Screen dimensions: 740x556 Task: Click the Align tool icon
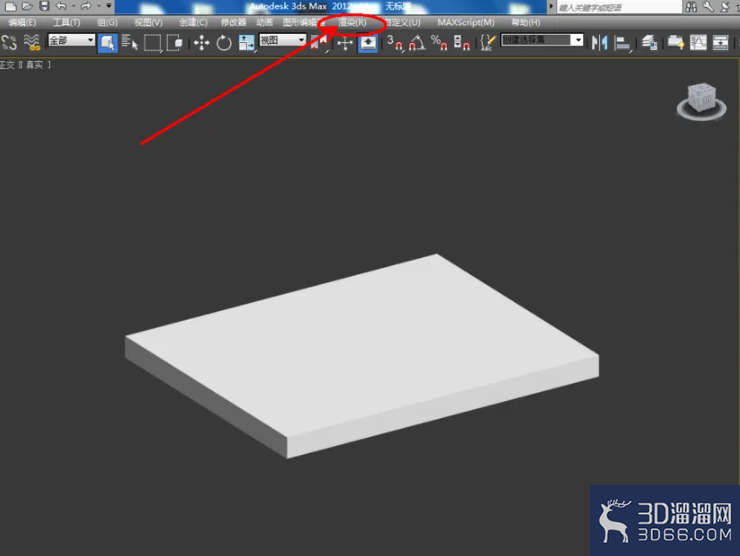tap(623, 43)
